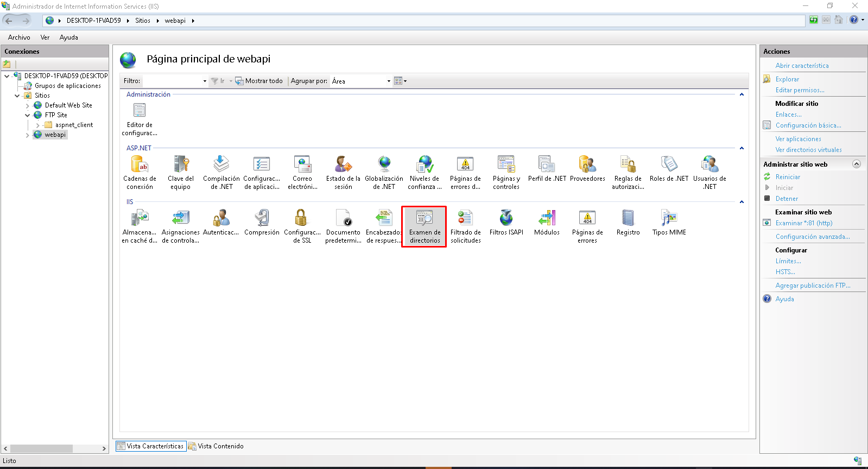Open the Agrupar por dropdown
The image size is (868, 469).
click(x=388, y=81)
